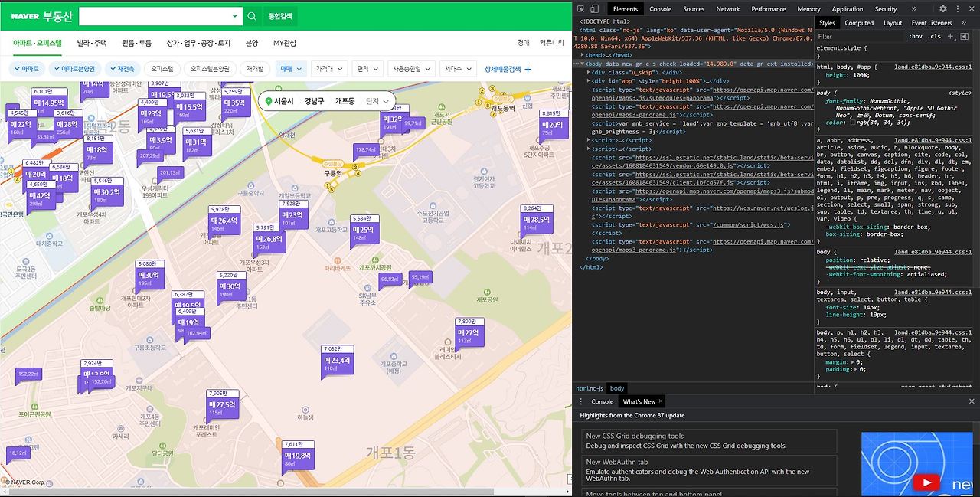The width and height of the screenshot is (980, 497).
Task: Click the 매 28.5억 map marker
Action: pos(536,220)
